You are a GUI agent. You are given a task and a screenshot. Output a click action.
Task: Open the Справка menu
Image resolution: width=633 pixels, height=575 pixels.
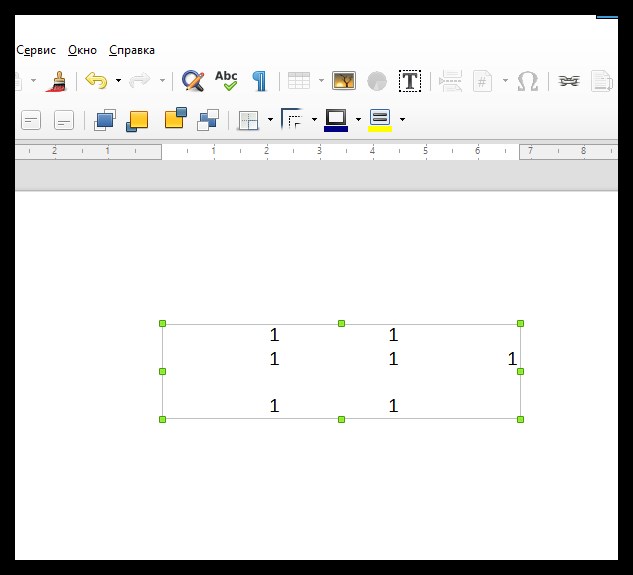pyautogui.click(x=132, y=50)
